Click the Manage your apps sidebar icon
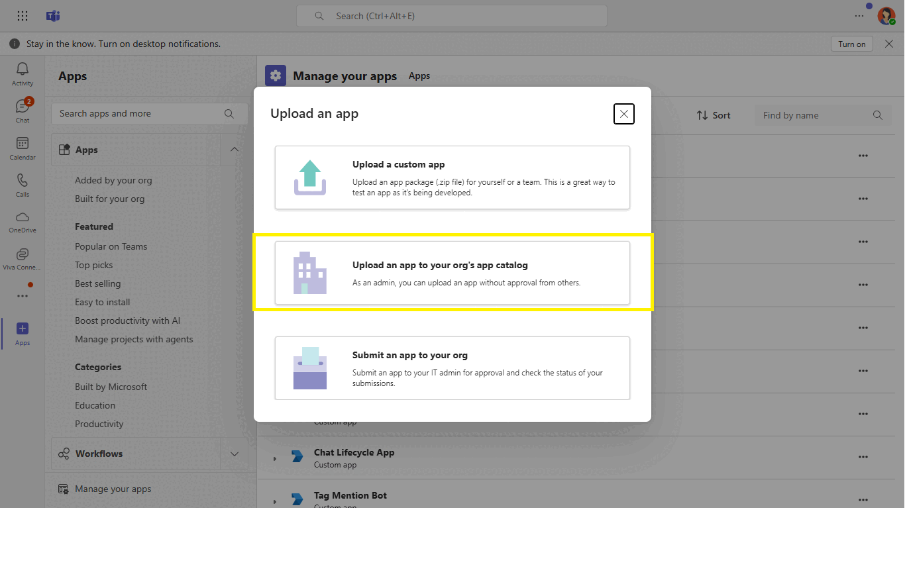905x588 pixels. tap(64, 489)
